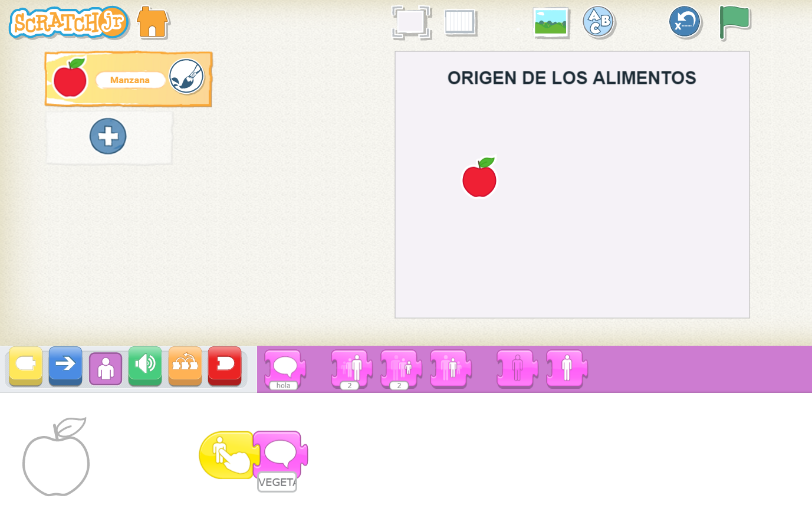
Task: Pick the reset size block
Action: 451,368
